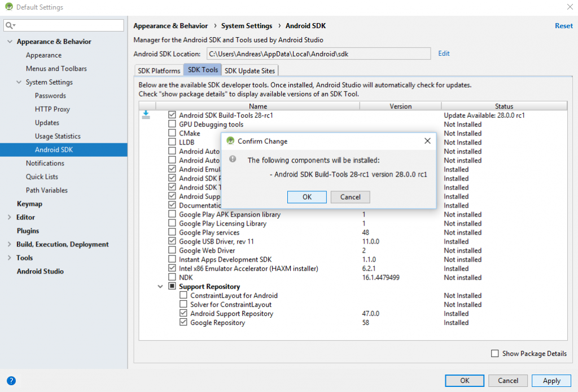Switch to the SDK Platforms tab
This screenshot has height=392, width=578.
(159, 71)
